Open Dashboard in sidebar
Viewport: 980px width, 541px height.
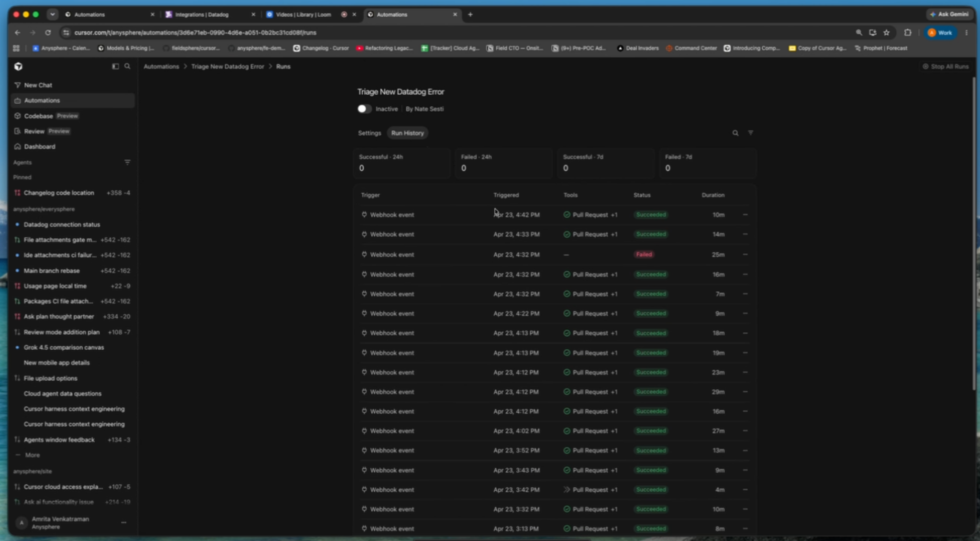pos(73,146)
